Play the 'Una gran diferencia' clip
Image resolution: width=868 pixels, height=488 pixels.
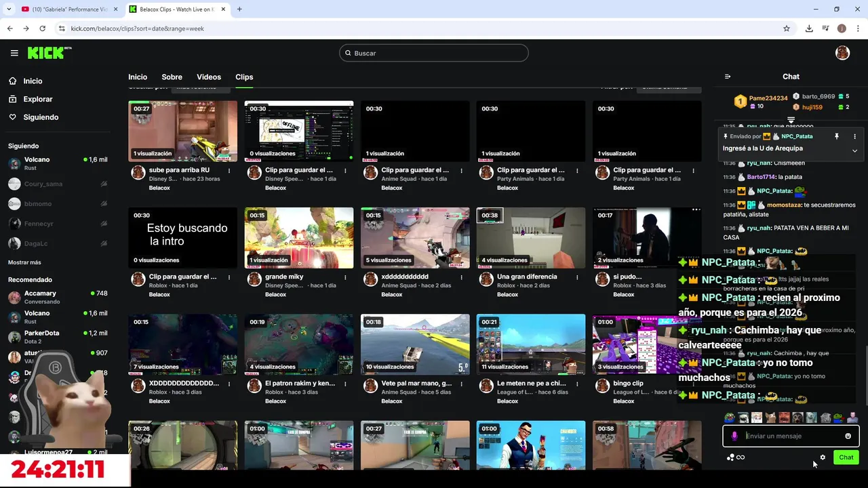[531, 238]
